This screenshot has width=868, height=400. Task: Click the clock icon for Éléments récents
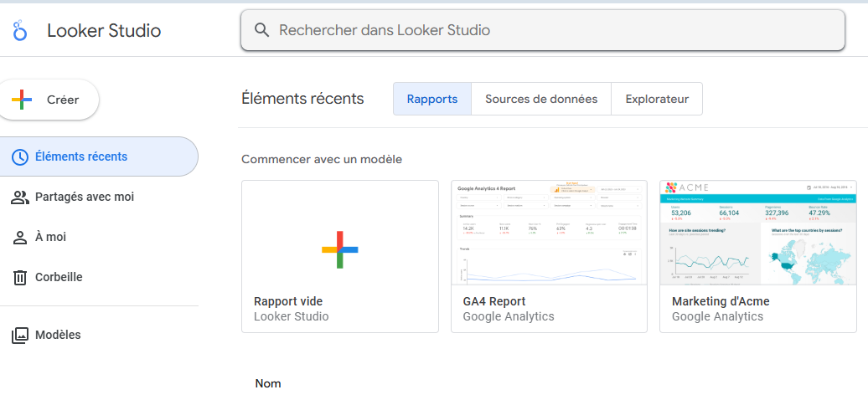click(x=20, y=157)
